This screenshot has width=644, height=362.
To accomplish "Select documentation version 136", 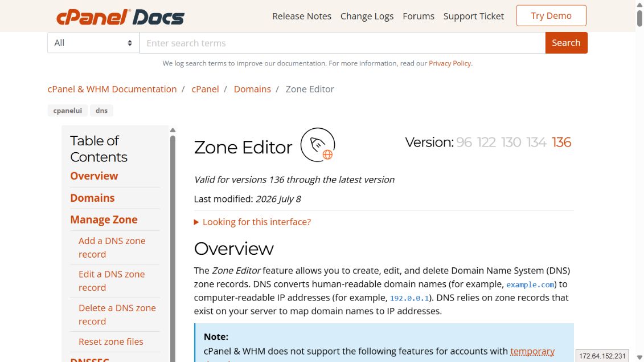I will 561,143.
